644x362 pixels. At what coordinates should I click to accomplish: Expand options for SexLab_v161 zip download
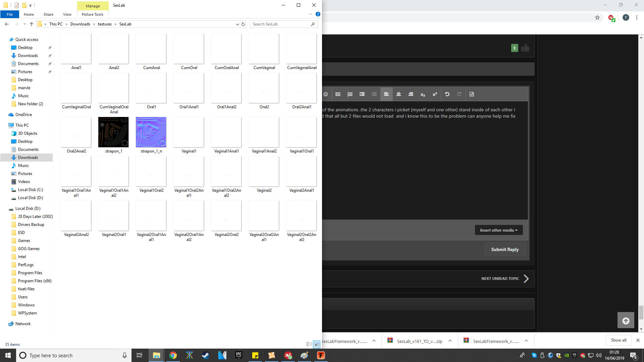[x=450, y=341]
